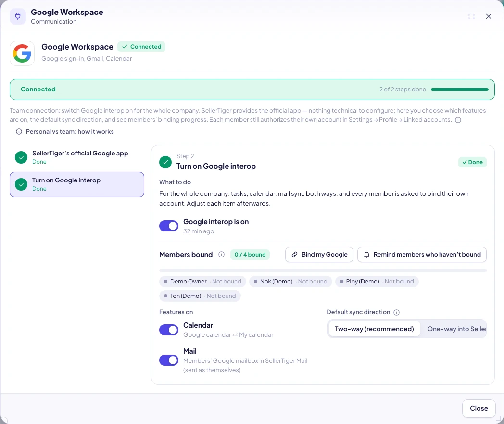Screen dimensions: 504x424
Task: Click the green Connected badge
Action: 141,47
